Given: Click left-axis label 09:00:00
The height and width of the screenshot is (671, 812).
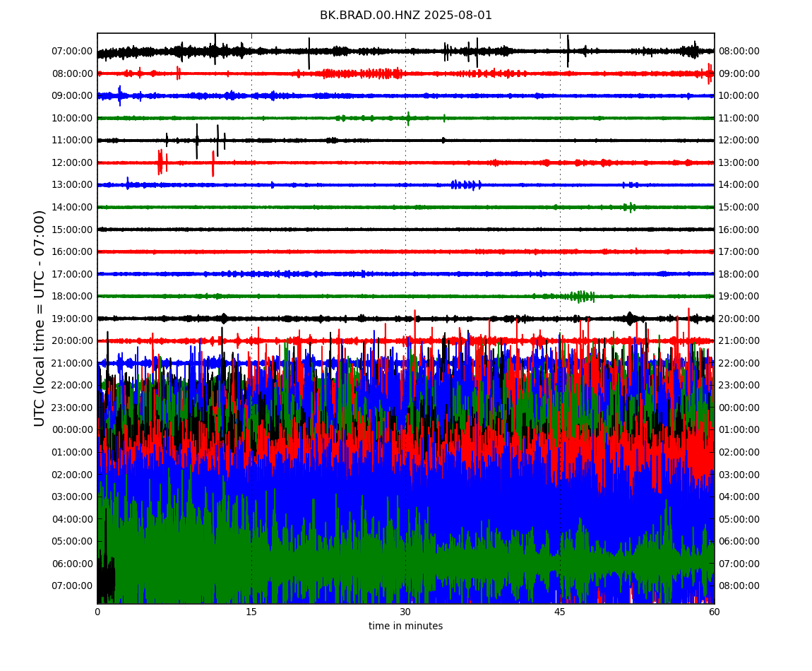Looking at the screenshot, I should [73, 96].
